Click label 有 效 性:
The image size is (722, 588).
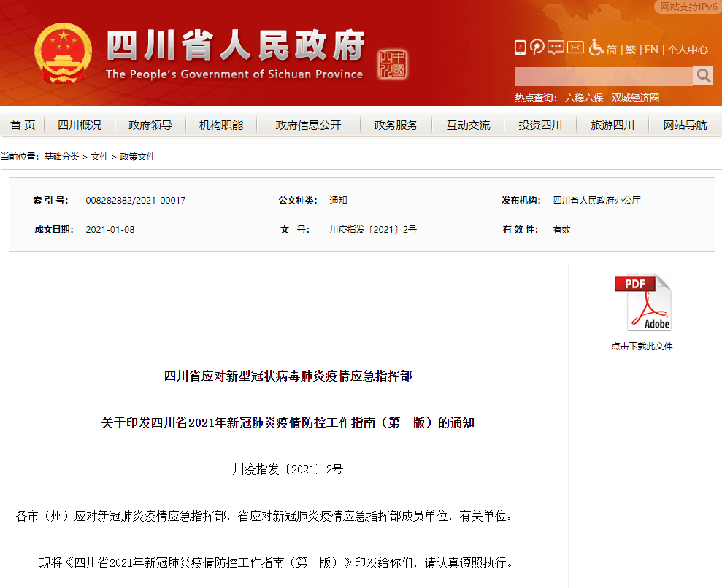(x=521, y=230)
